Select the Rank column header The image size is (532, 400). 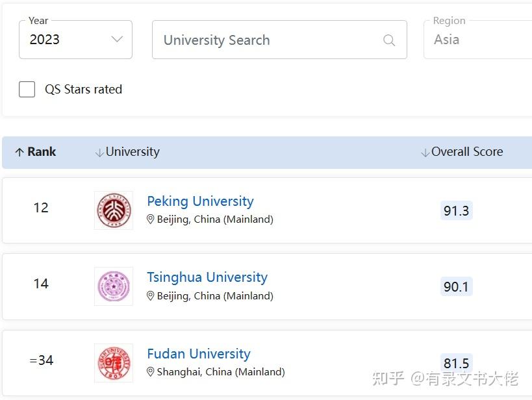click(36, 151)
